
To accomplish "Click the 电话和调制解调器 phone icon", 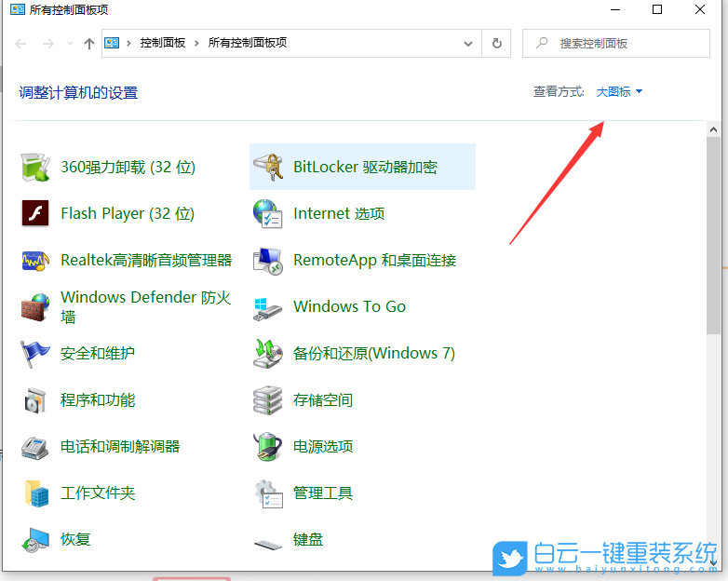I will click(35, 447).
